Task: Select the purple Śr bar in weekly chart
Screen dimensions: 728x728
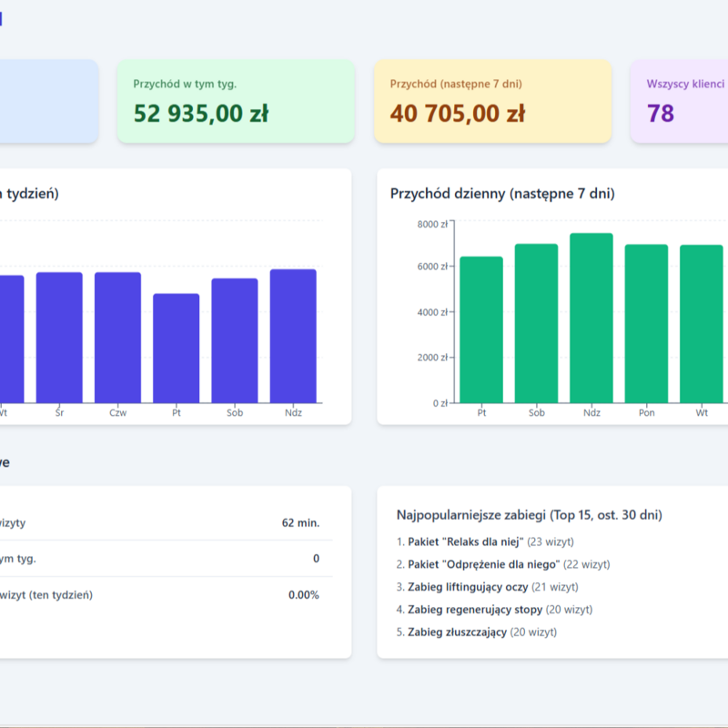Action: pyautogui.click(x=59, y=338)
